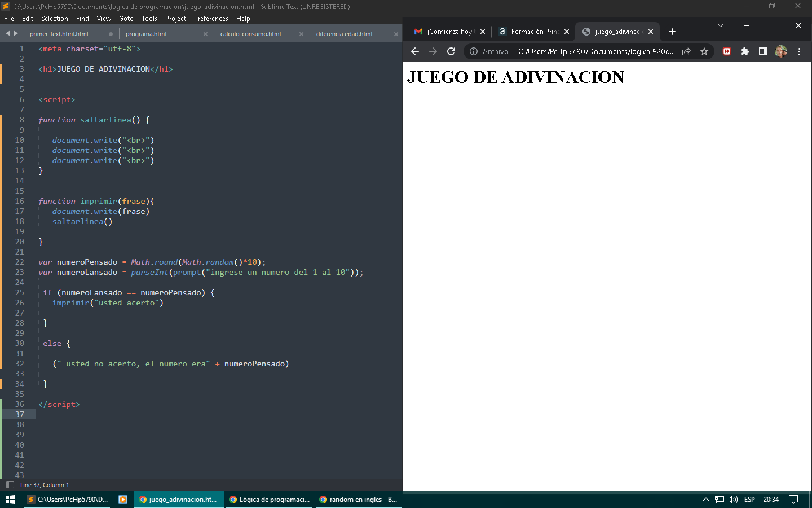Open the Windows Start menu
This screenshot has width=812, height=508.
pyautogui.click(x=10, y=500)
